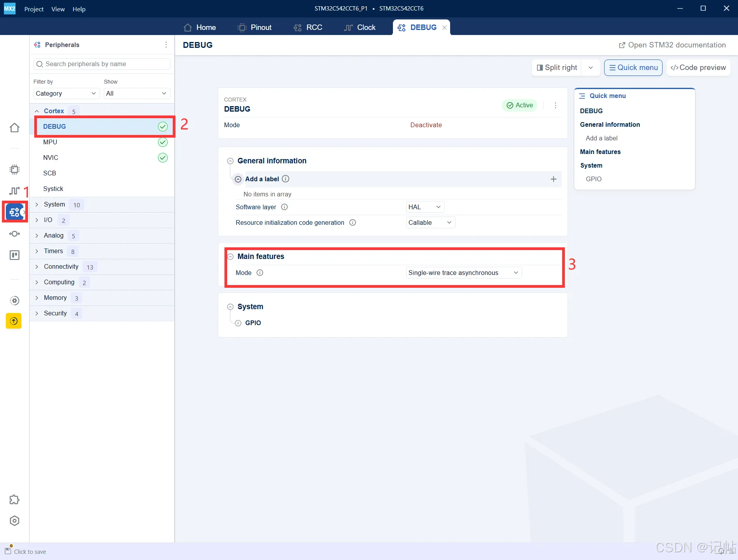Select the Peripherals icon in left sidebar
The image size is (738, 560).
14,212
